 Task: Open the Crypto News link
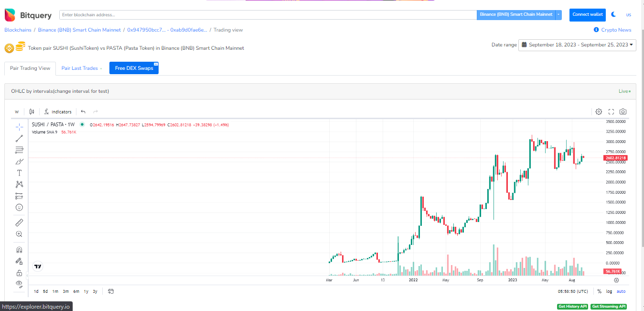click(616, 30)
